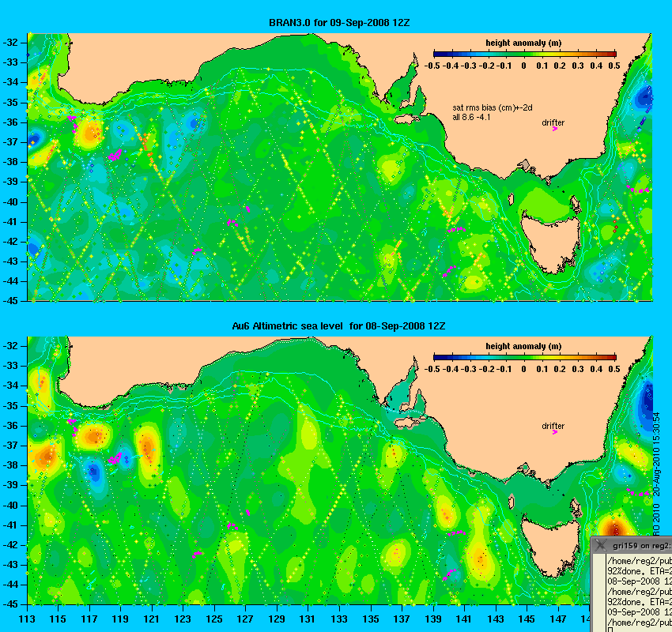The image size is (672, 632).
Task: Click the '09-Sep-2008 12' line in the terminal
Action: (640, 612)
